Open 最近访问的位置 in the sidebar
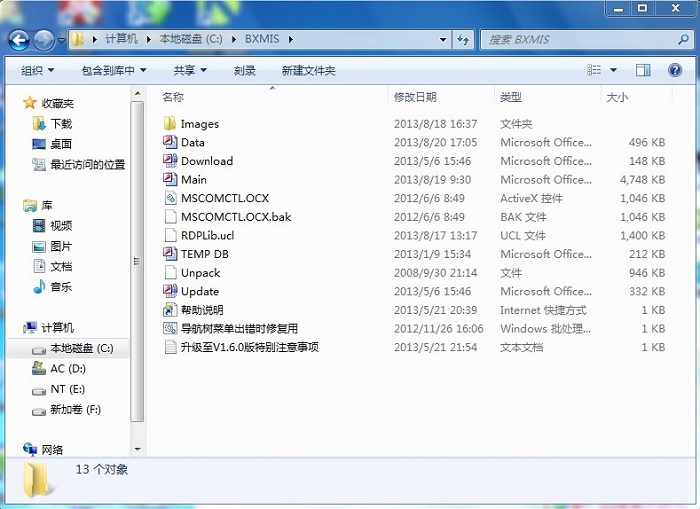Viewport: 700px width, 509px height. (x=88, y=165)
